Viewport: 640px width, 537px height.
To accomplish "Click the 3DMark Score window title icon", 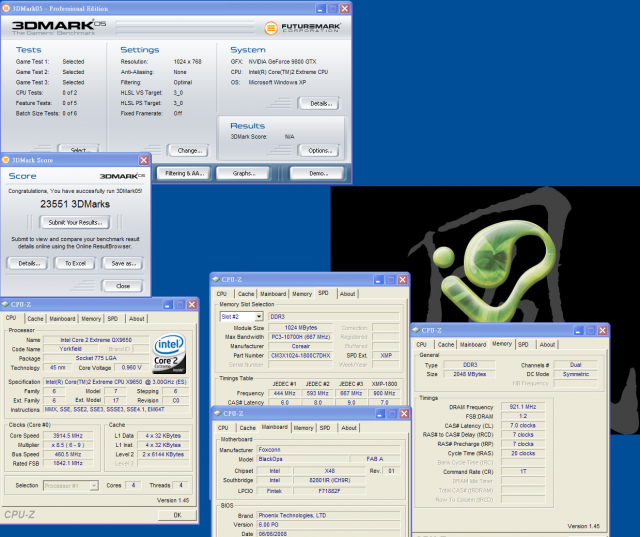I will click(6, 160).
